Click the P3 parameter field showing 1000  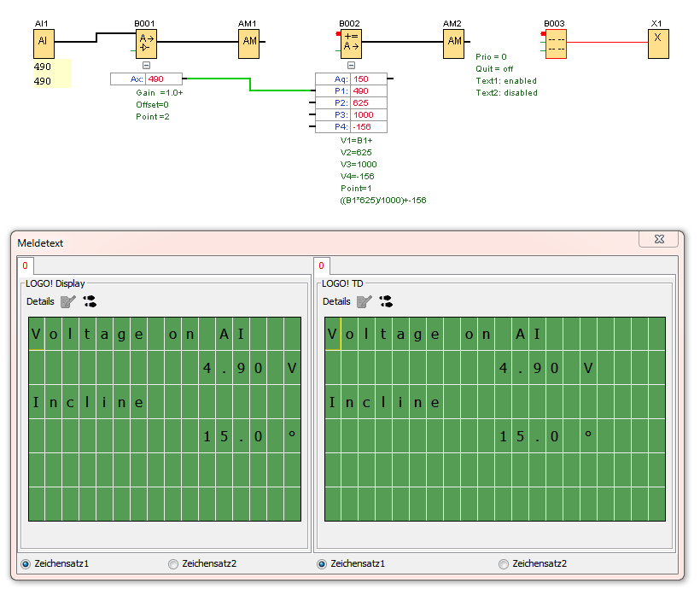point(368,115)
